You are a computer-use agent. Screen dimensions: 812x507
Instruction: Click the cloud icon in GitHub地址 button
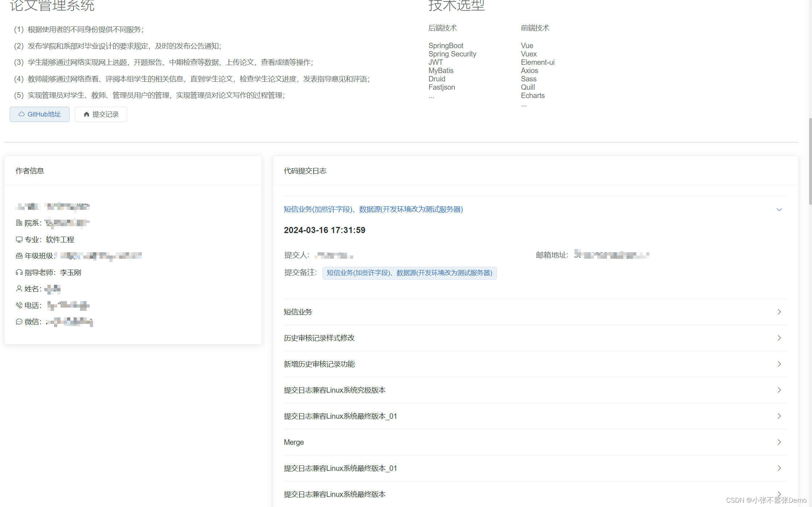(x=21, y=114)
